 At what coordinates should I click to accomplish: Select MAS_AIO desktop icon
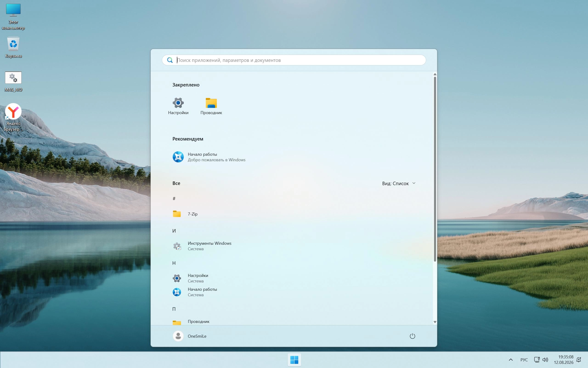(13, 81)
